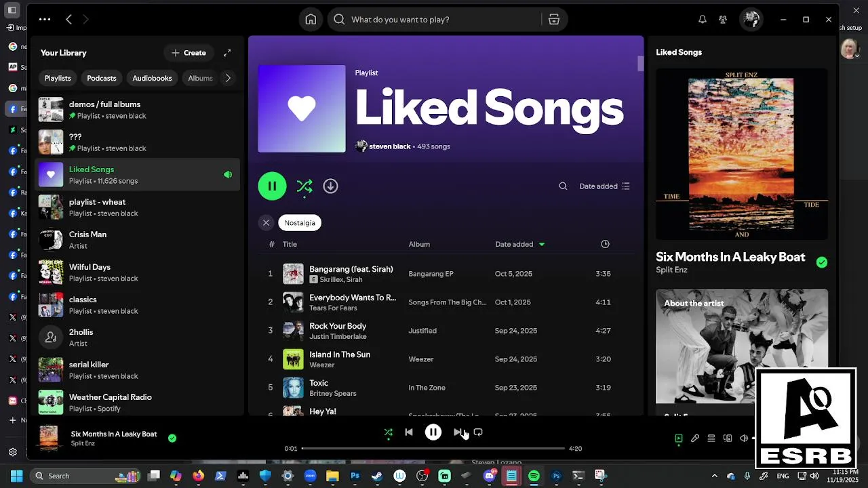Filter library by Albums

click(x=200, y=78)
